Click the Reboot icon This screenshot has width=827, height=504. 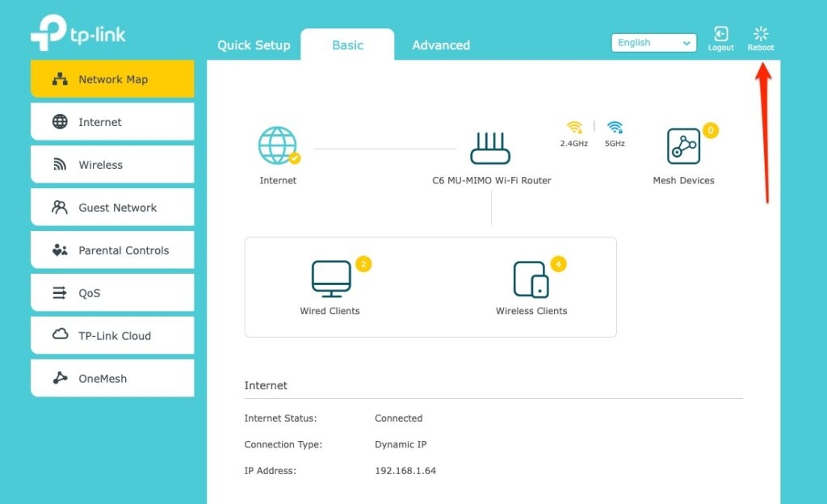tap(761, 34)
